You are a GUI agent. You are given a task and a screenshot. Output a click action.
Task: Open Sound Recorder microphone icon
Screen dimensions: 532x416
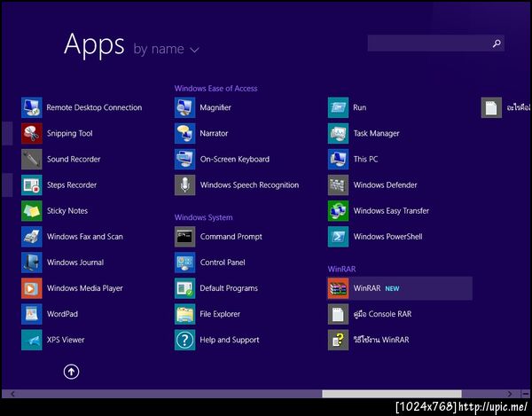[x=32, y=159]
